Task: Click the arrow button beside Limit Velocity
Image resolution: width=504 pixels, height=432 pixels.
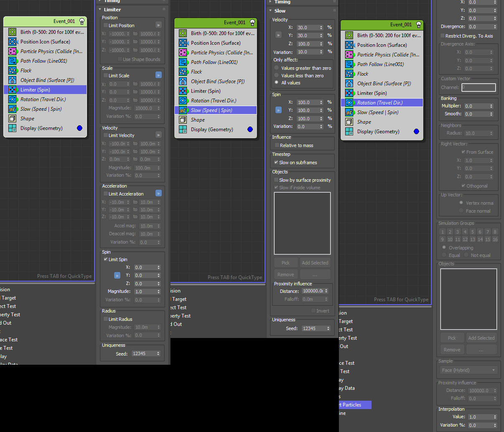Action: [158, 135]
